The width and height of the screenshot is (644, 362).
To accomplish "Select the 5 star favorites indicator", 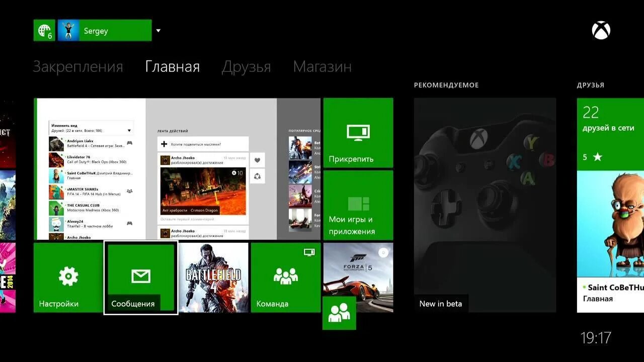I will 592,157.
